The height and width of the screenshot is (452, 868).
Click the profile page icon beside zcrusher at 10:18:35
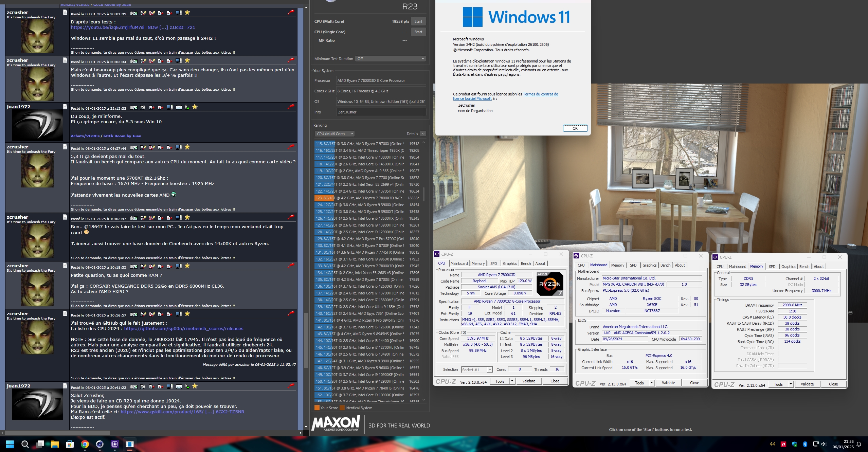tap(65, 266)
